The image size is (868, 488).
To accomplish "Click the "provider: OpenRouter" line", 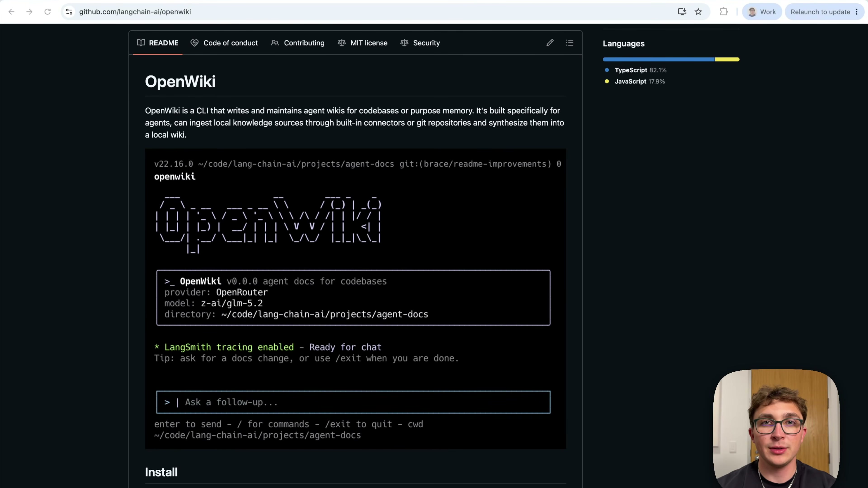I will [216, 292].
